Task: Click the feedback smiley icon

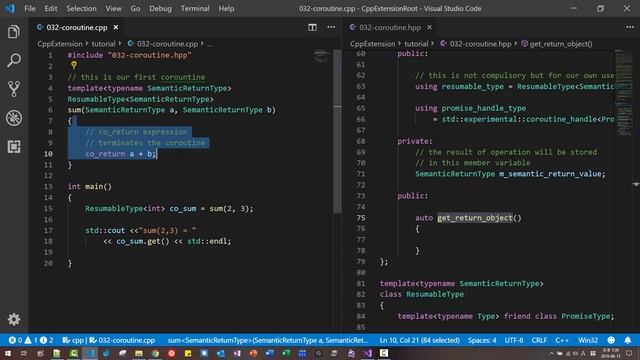Action: (x=611, y=340)
